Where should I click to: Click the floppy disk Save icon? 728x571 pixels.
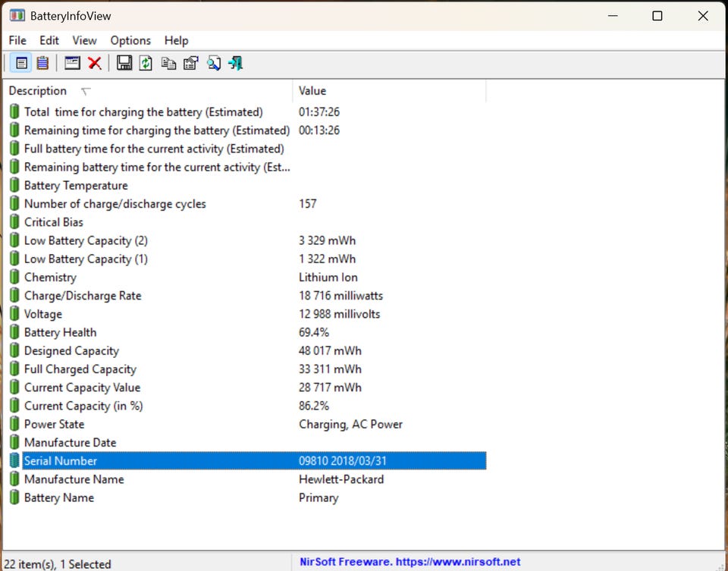[x=124, y=63]
